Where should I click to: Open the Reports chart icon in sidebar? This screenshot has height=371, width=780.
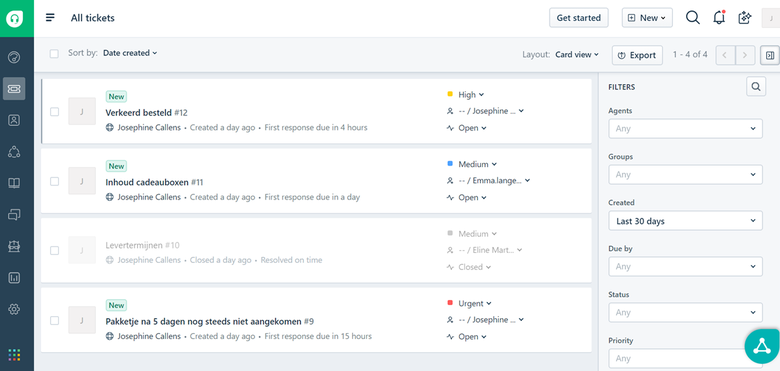[x=14, y=278]
